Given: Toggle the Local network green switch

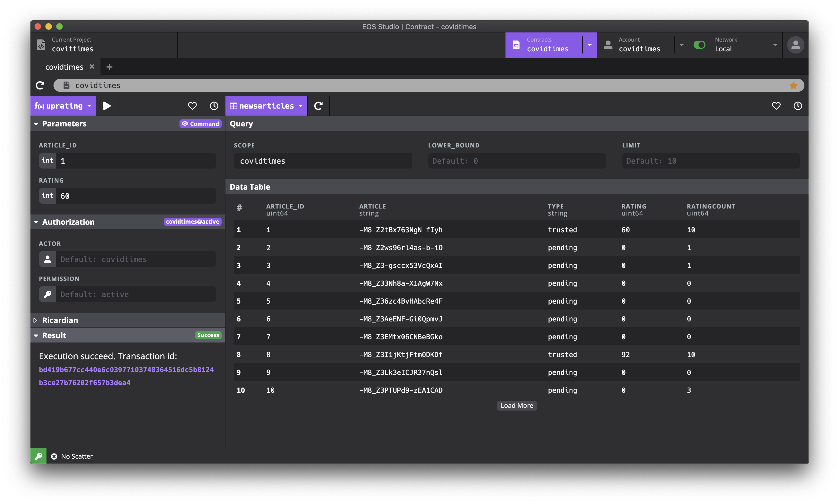Looking at the screenshot, I should tap(699, 45).
